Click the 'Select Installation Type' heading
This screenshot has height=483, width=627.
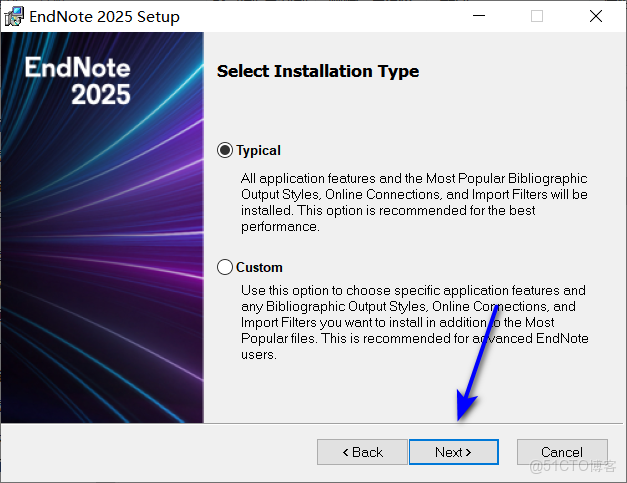318,71
